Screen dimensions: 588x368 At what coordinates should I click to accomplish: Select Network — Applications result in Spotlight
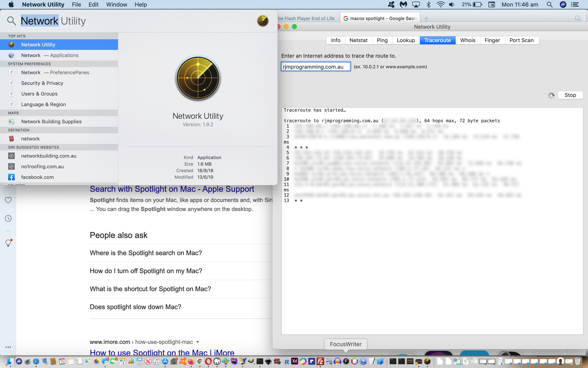pyautogui.click(x=59, y=55)
